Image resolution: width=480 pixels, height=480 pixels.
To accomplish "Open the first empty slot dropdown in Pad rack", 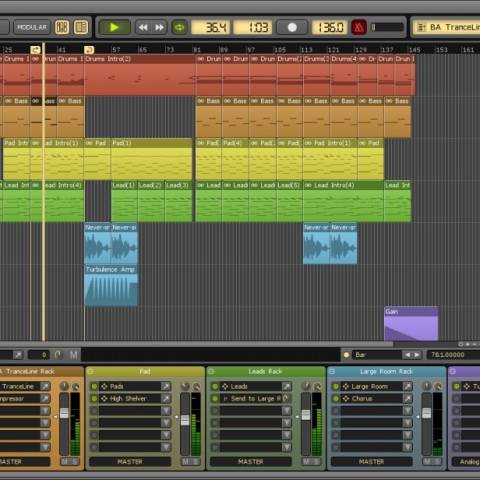I will click(x=165, y=411).
